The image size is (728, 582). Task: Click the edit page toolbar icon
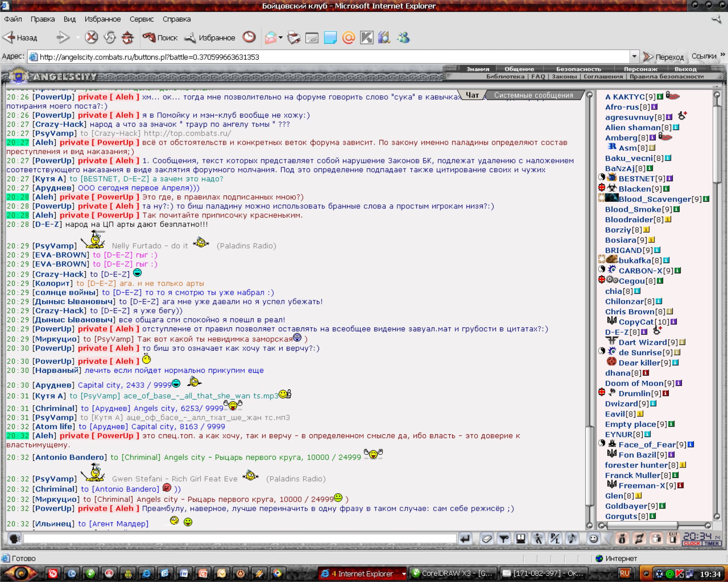312,38
